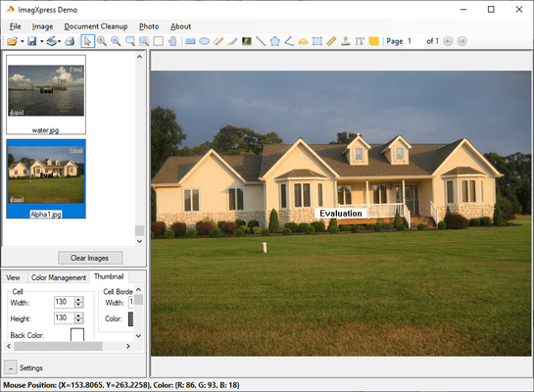This screenshot has height=392, width=534.
Task: Select the yellow sticky note tool
Action: pos(374,41)
